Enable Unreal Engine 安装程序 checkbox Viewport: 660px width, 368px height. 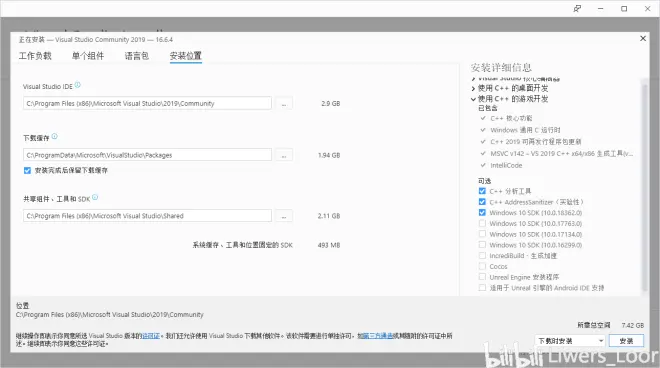[482, 277]
